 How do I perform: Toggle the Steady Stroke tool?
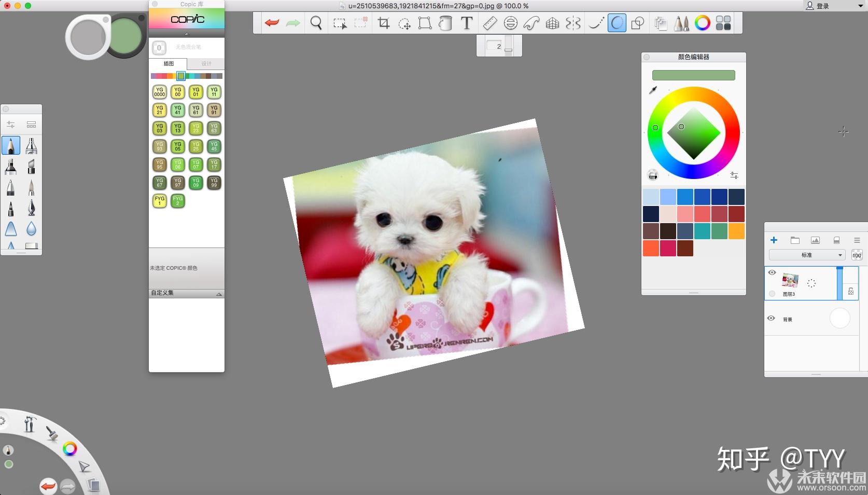[x=596, y=23]
